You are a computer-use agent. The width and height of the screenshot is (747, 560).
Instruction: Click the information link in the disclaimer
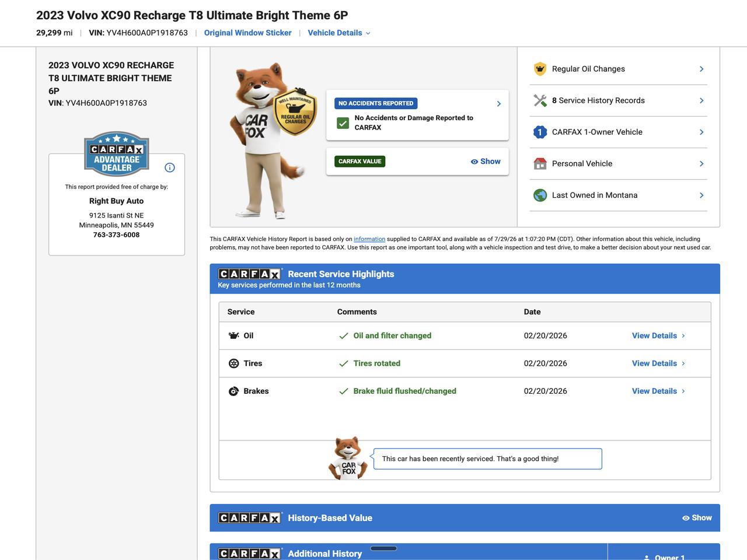pyautogui.click(x=369, y=239)
